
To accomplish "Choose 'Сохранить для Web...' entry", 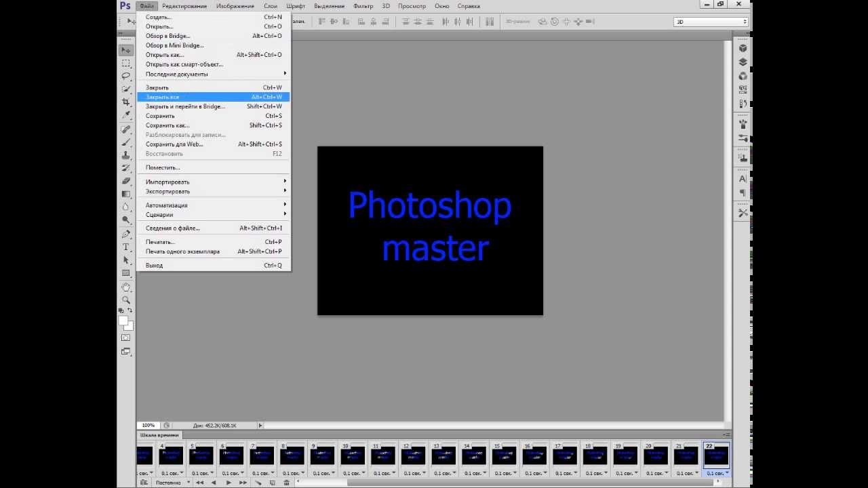I will 214,144.
